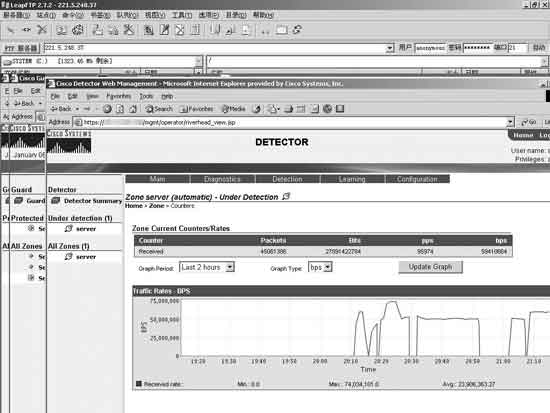Click the refresh circular icon in LeapFTP toolbar
Image resolution: width=550 pixels, height=413 pixels.
tap(78, 30)
